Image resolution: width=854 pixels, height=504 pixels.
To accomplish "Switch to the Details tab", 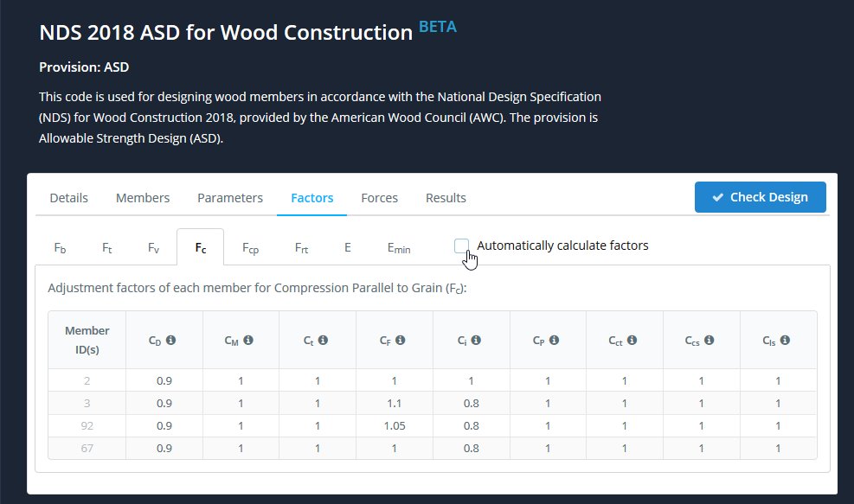I will (x=69, y=198).
